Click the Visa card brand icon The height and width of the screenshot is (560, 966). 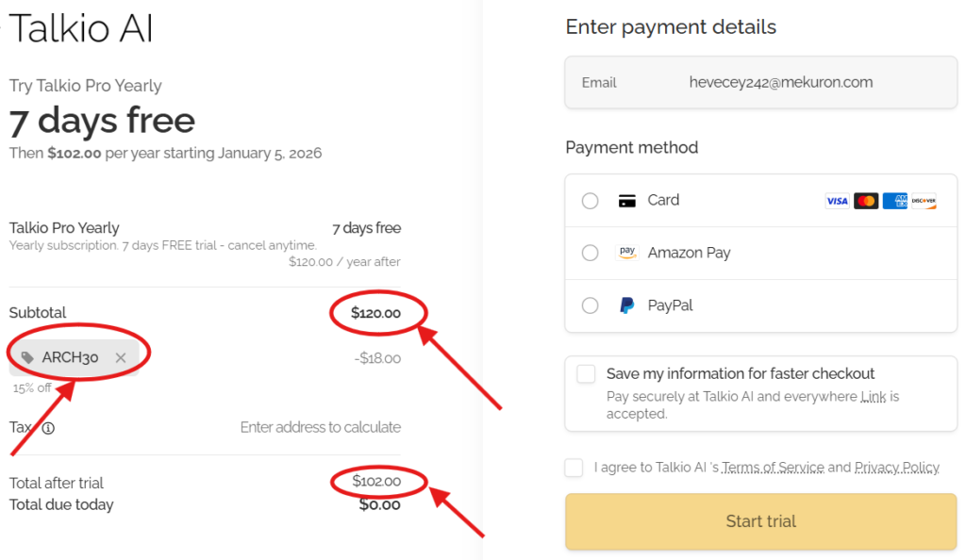(x=836, y=200)
